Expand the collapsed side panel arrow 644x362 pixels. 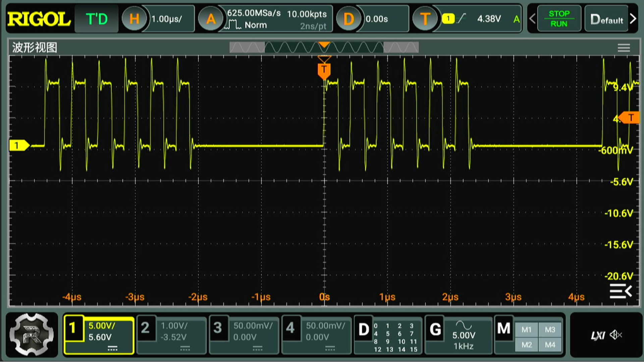pos(621,291)
